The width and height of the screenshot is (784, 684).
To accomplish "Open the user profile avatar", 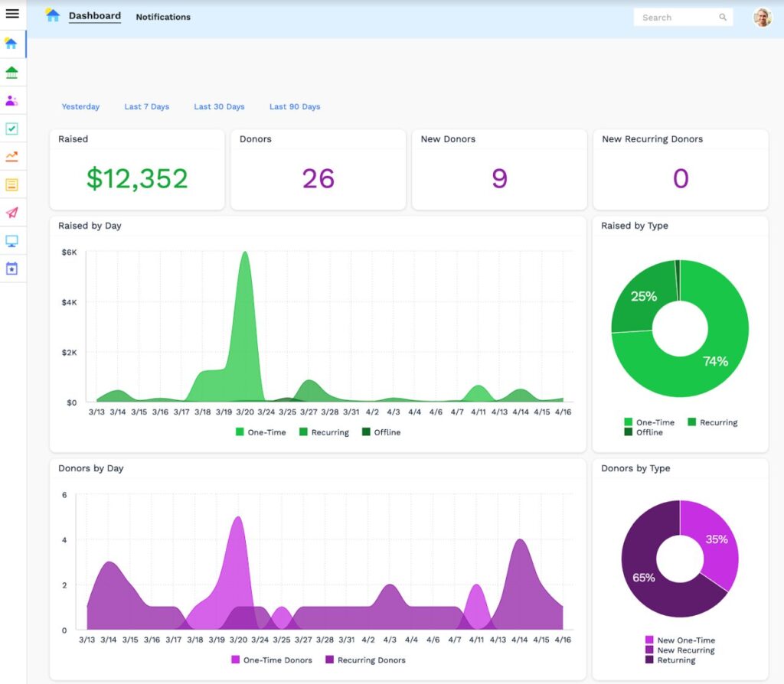I will click(763, 17).
